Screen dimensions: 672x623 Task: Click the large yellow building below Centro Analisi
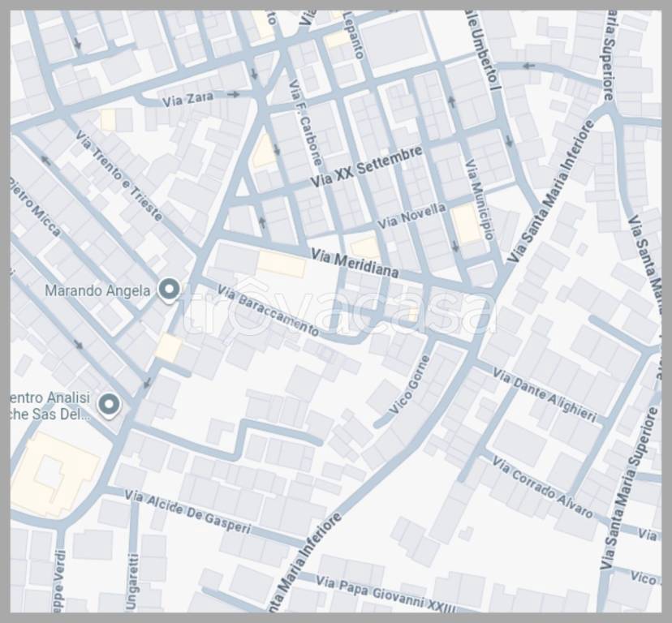54,473
